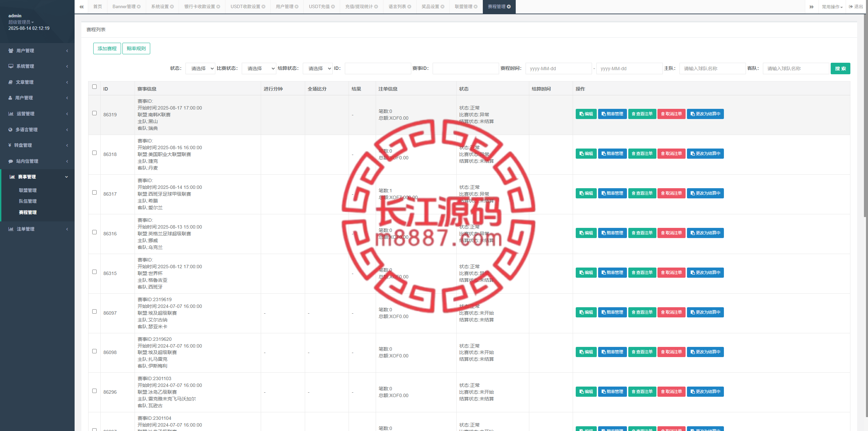Click the 注单管理 bar chart icon
This screenshot has width=868, height=431.
point(11,229)
